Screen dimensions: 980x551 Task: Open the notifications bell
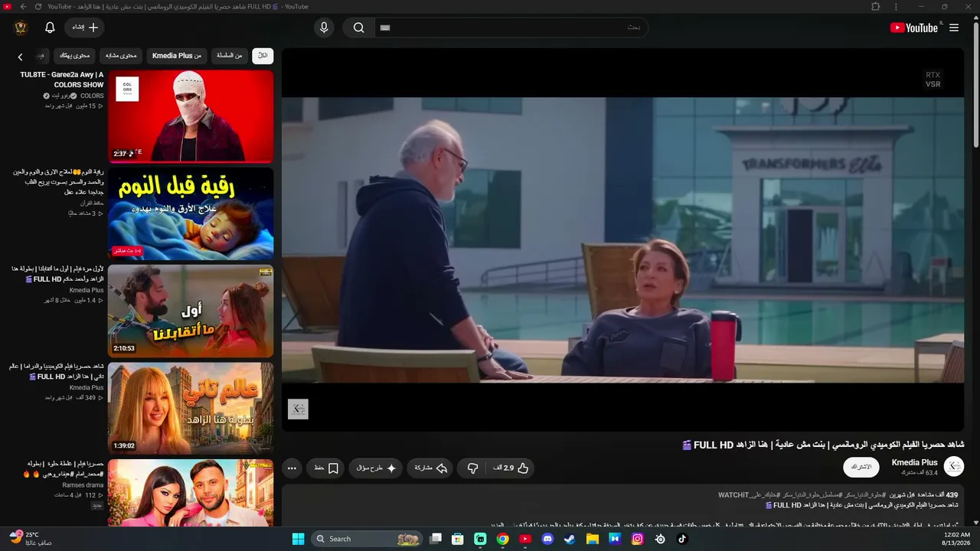coord(50,28)
